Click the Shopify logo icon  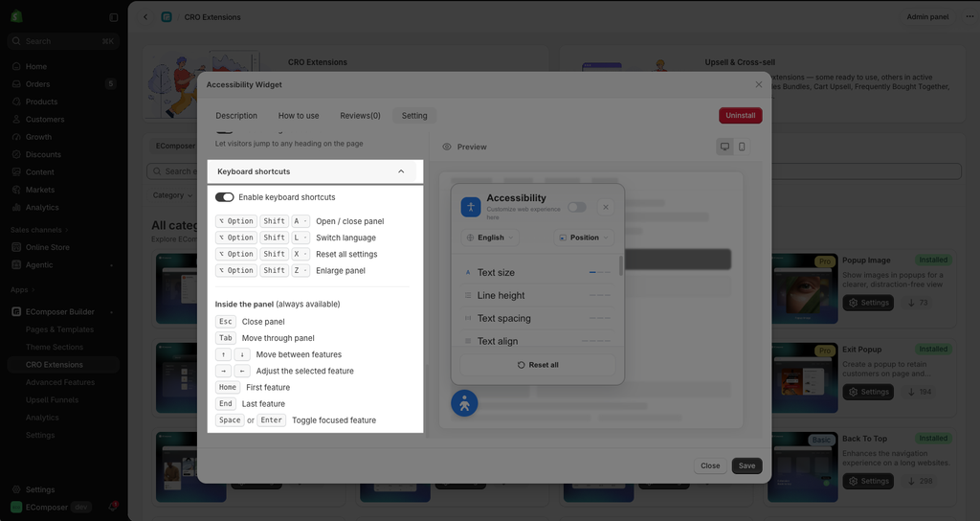click(17, 17)
